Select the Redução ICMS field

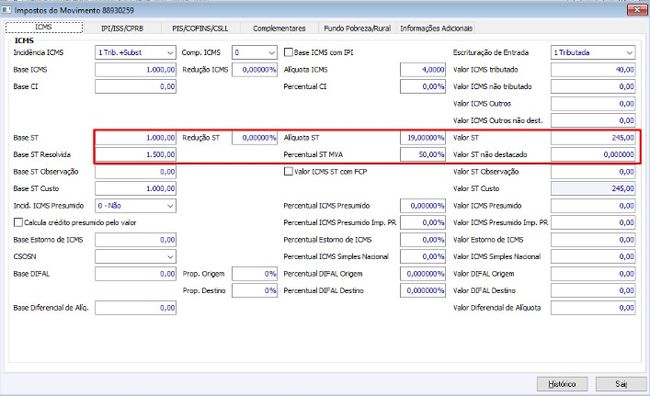click(255, 70)
